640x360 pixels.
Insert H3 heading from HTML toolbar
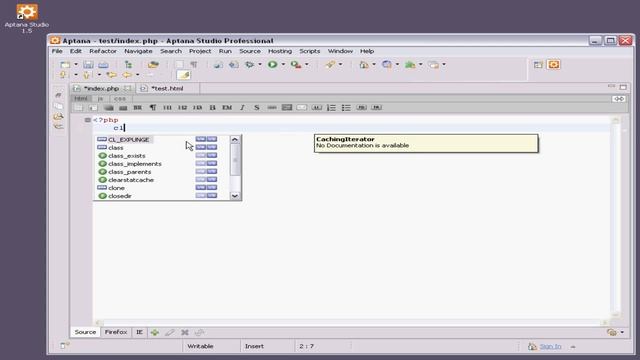click(198, 107)
